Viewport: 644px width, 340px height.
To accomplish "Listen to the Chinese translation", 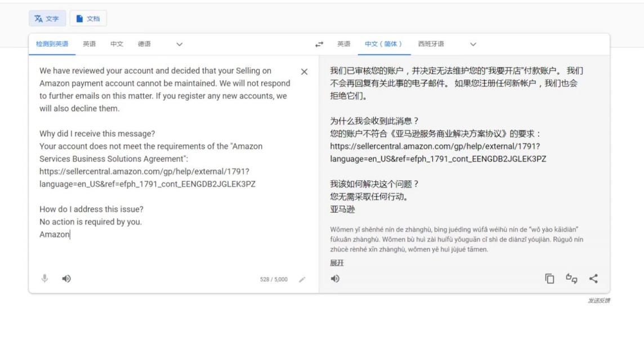I will pos(335,278).
